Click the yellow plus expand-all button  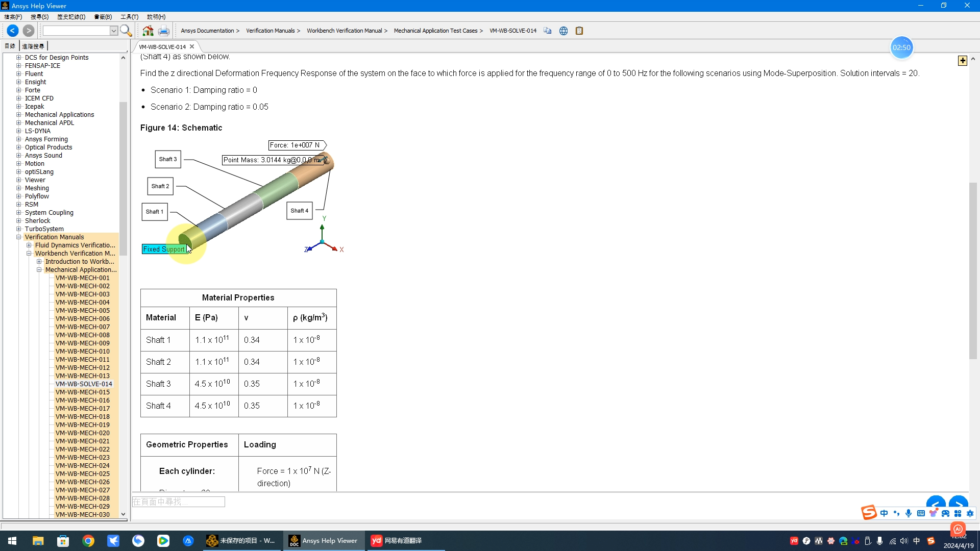pyautogui.click(x=963, y=61)
